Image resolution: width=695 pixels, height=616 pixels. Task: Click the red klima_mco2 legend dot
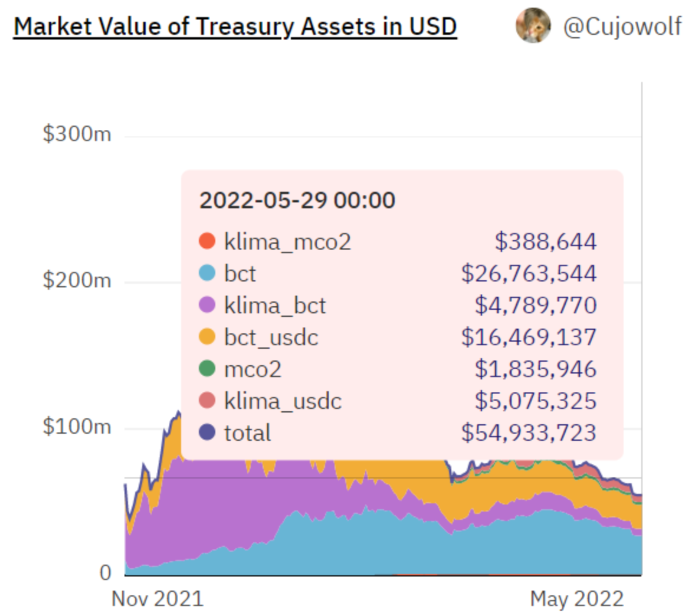[x=207, y=241]
